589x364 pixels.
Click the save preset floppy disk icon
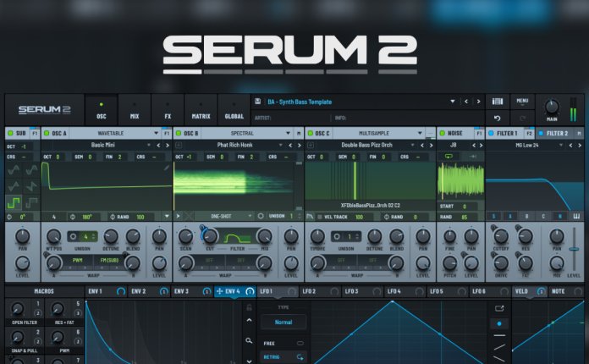[257, 102]
